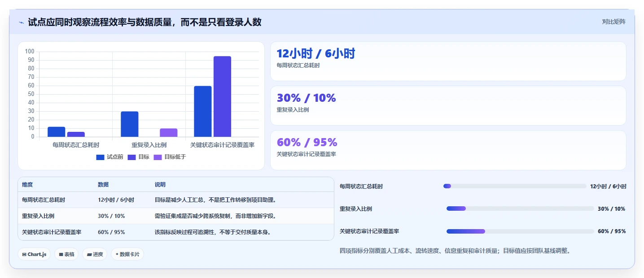Toggle the 试点前 legend item in the chart
Screen dimensions: 644x278
[110, 157]
